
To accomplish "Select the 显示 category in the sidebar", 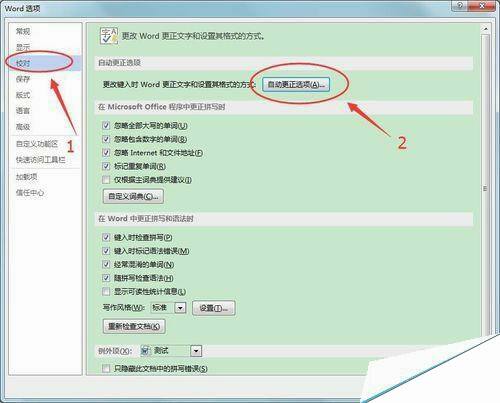I will [23, 47].
